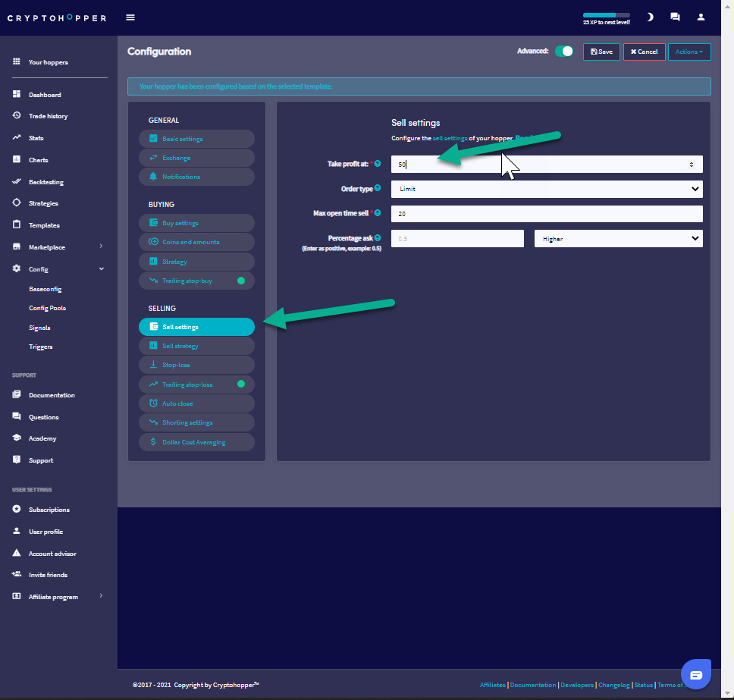
Task: Open the chat messages icon
Action: point(675,17)
